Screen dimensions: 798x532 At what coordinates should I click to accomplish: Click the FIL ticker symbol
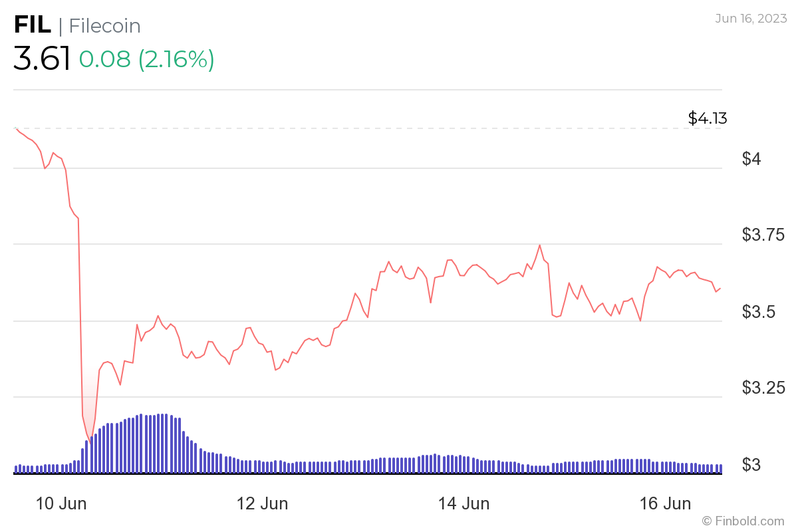pyautogui.click(x=33, y=26)
